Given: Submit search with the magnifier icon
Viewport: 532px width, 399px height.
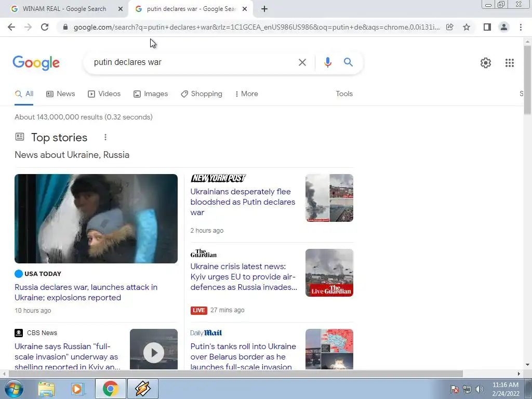Looking at the screenshot, I should pyautogui.click(x=348, y=62).
